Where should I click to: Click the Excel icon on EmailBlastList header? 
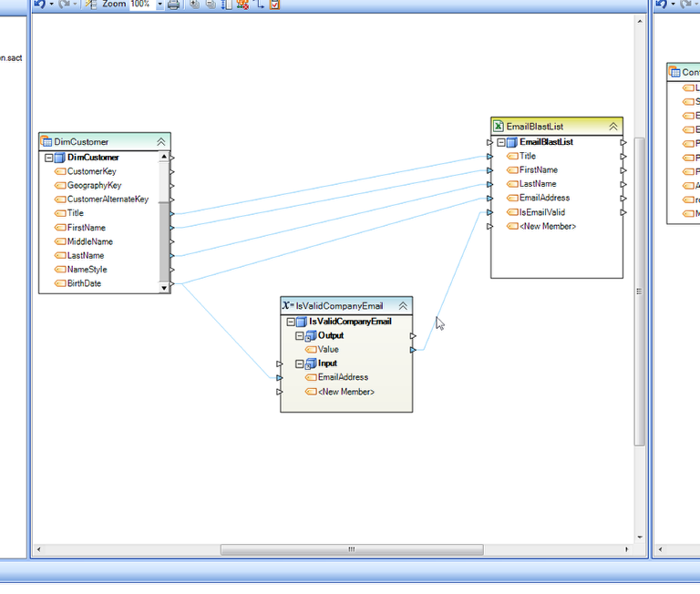499,127
